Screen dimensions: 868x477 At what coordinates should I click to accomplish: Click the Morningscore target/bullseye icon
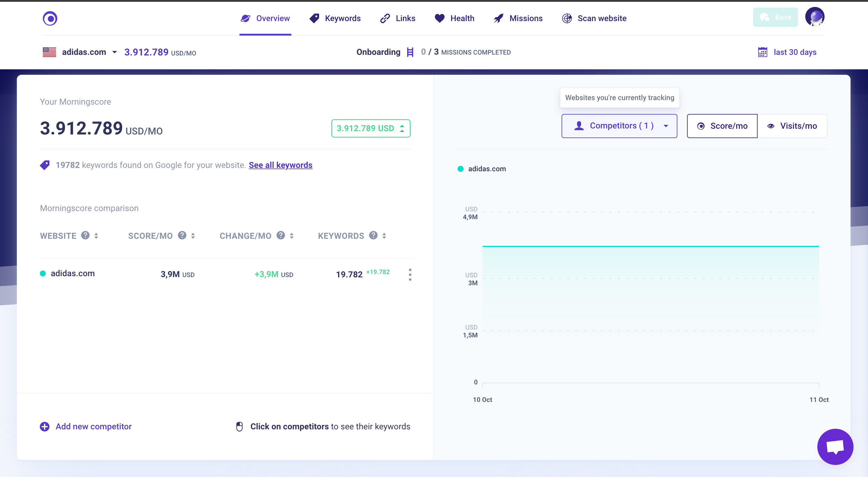50,18
